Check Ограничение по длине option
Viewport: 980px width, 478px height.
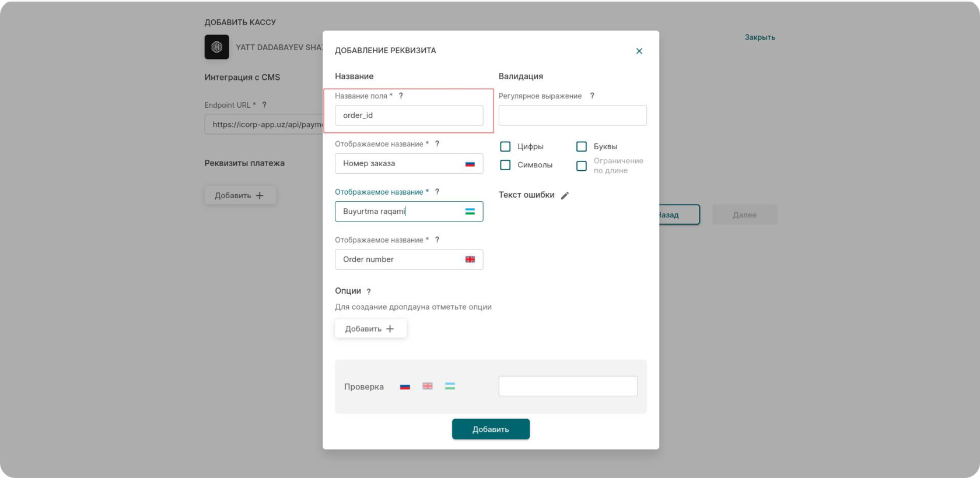(x=581, y=166)
